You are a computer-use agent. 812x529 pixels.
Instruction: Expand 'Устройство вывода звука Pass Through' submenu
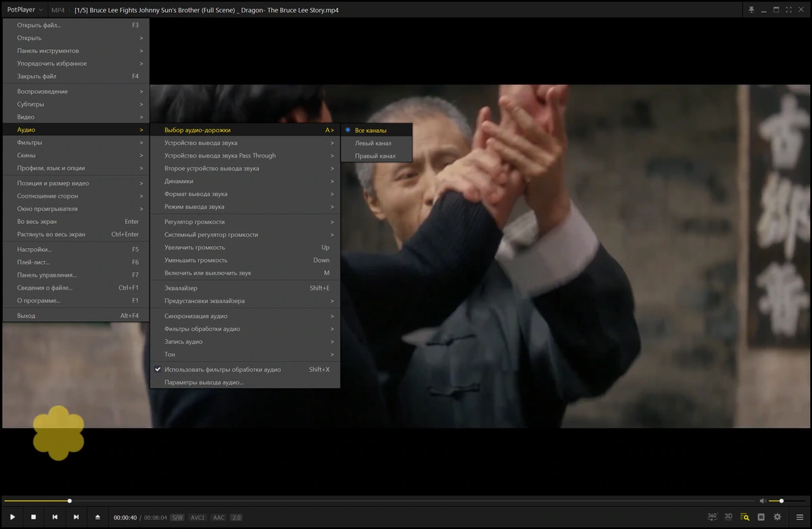[x=245, y=156]
